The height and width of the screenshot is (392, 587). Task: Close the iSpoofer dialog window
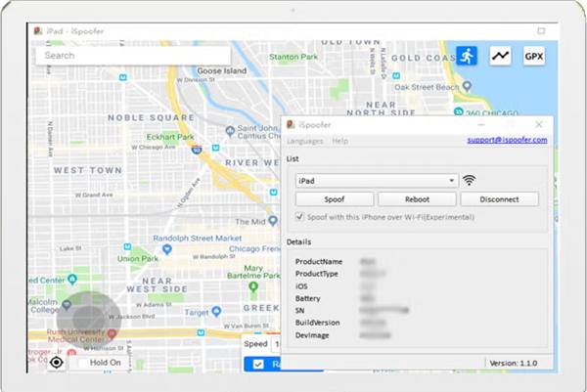pos(539,124)
